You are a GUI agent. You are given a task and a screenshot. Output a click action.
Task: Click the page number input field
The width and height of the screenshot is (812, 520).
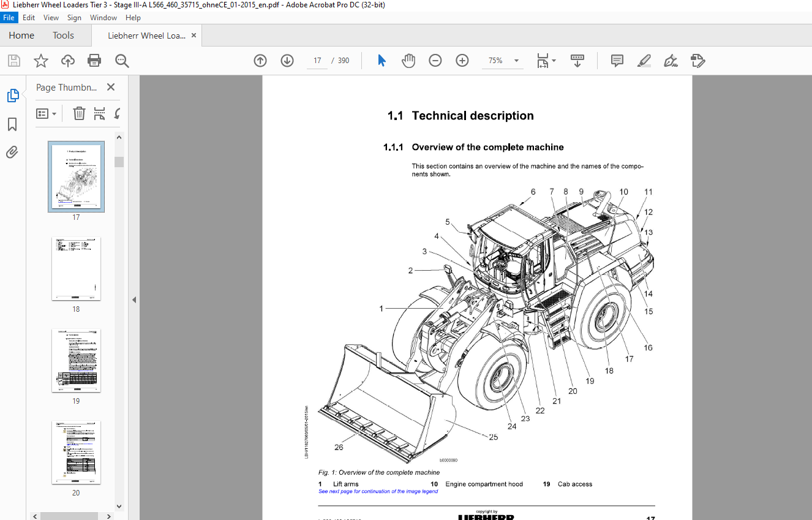(x=317, y=61)
